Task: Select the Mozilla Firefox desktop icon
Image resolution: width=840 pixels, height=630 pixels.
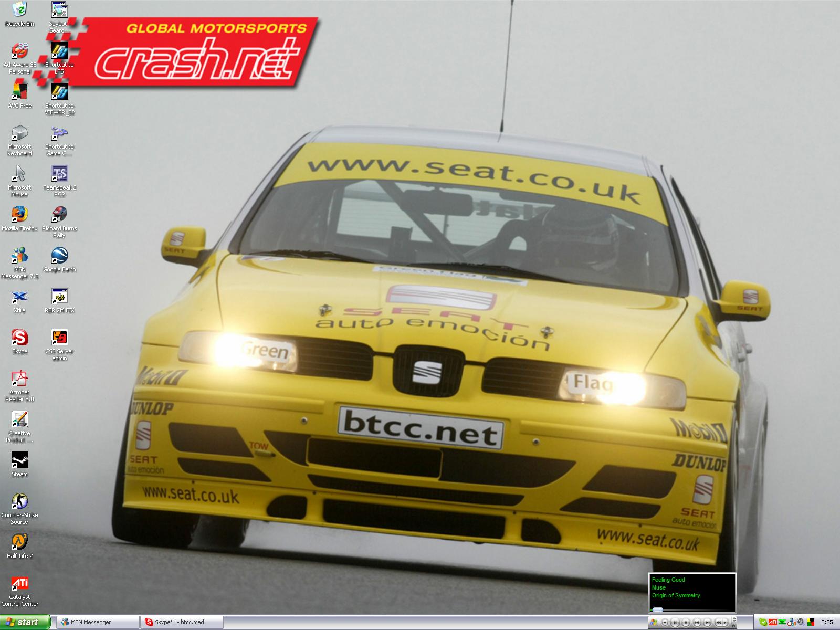Action: [19, 218]
